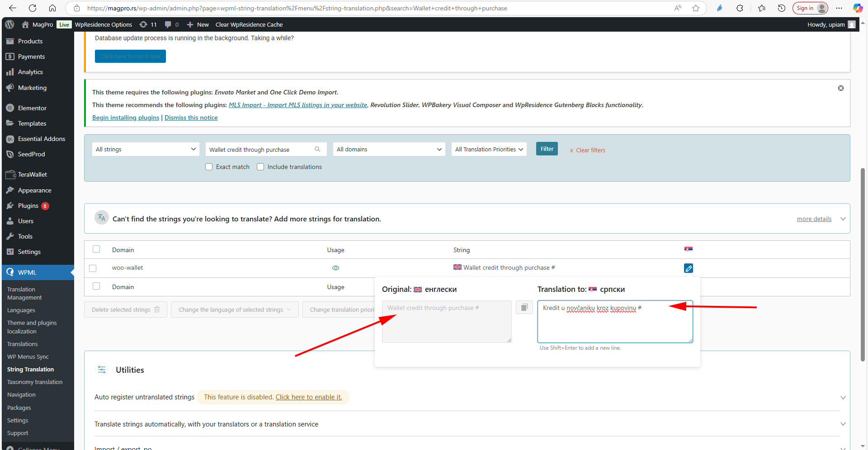Open Begin installing plugins link
Image resolution: width=868 pixels, height=450 pixels.
point(126,117)
